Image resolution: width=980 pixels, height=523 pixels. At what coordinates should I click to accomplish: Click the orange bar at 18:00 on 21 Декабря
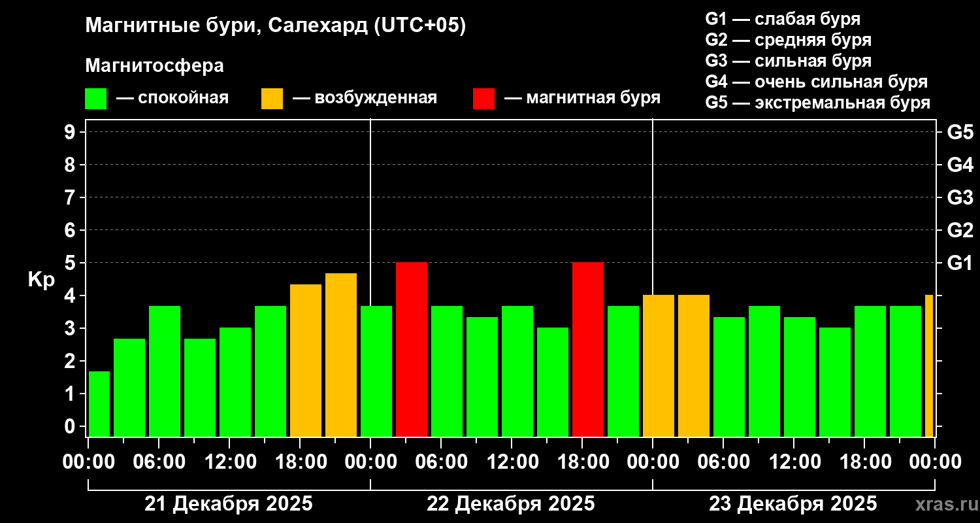pyautogui.click(x=306, y=360)
